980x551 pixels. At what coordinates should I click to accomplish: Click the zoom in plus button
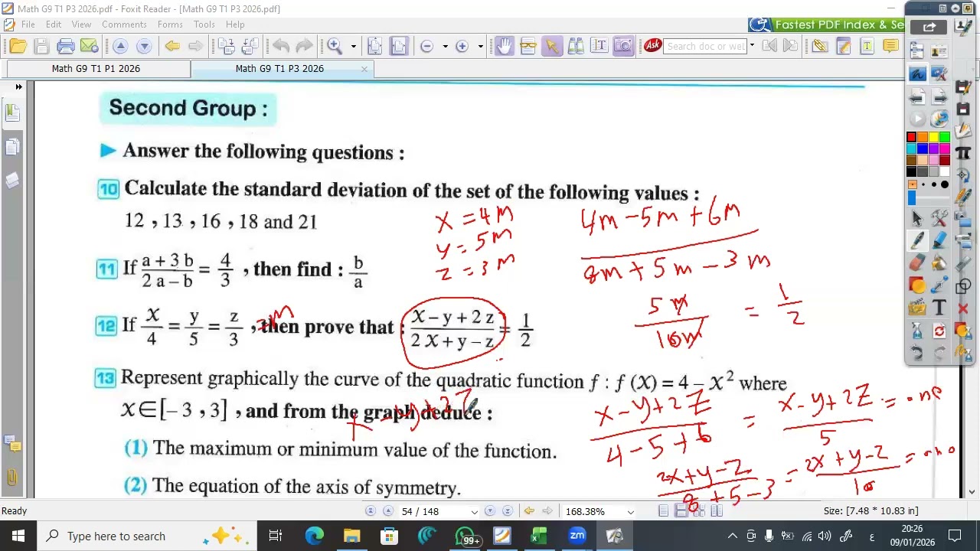pyautogui.click(x=462, y=46)
